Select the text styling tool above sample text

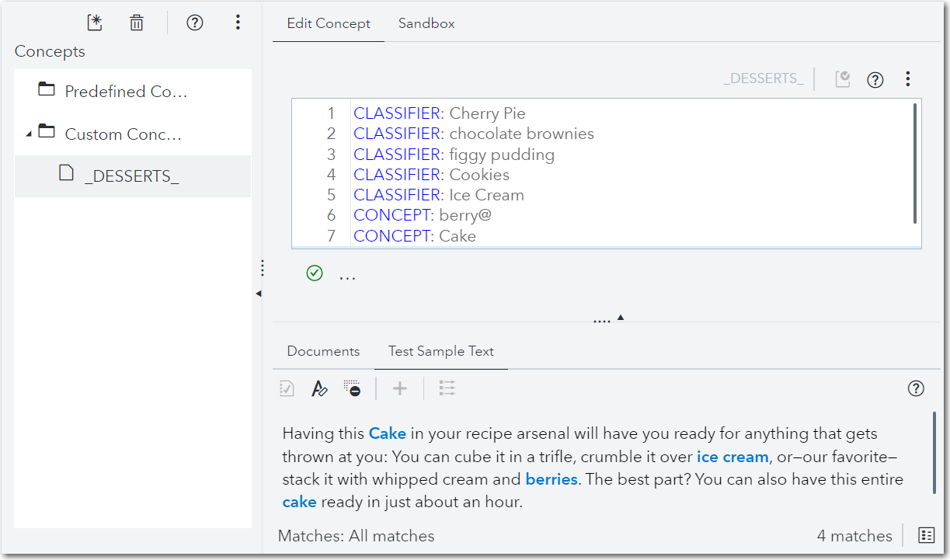tap(318, 388)
